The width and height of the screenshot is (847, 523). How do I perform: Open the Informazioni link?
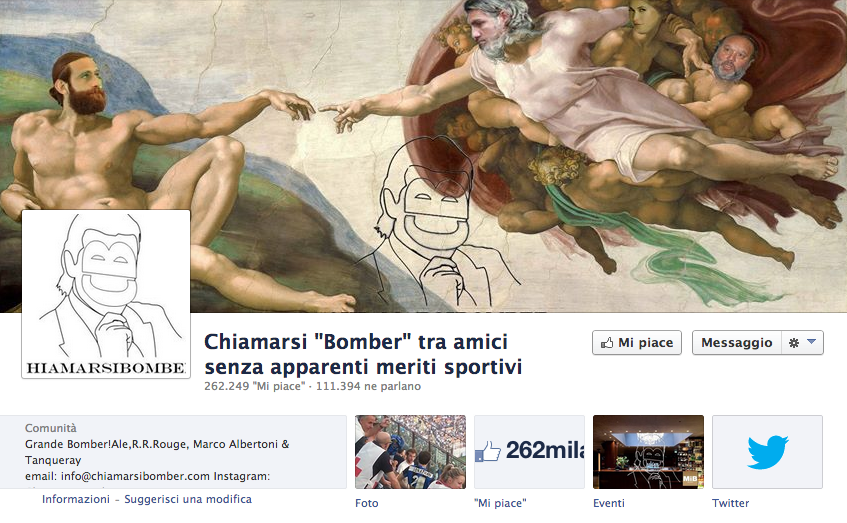coord(76,499)
